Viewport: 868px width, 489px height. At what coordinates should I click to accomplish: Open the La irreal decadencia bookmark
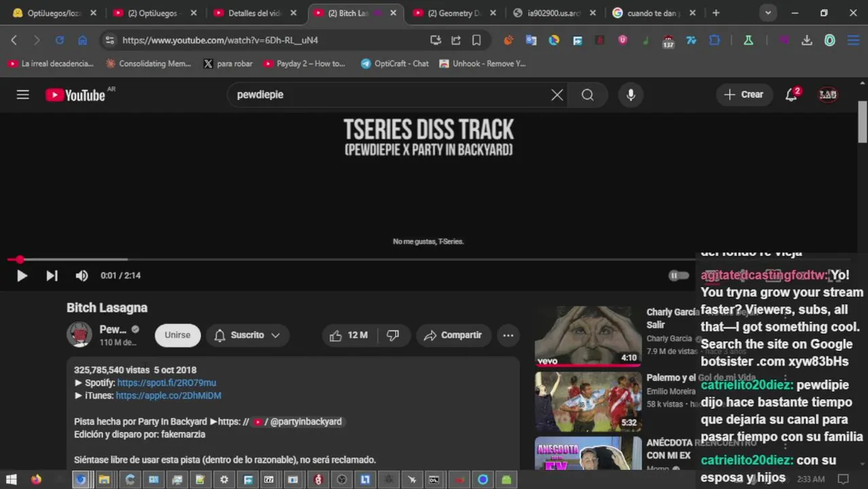(x=51, y=63)
